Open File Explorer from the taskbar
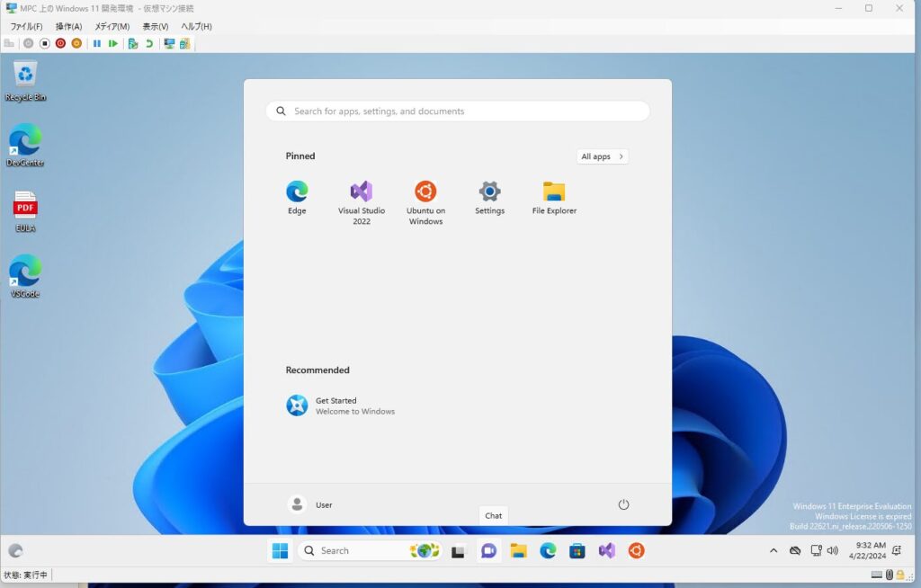The height and width of the screenshot is (588, 921). click(518, 551)
